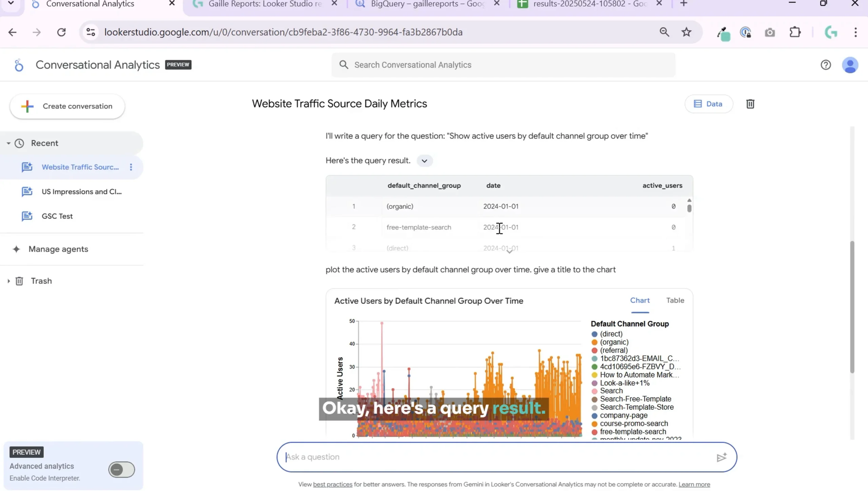Click the GSC Test conversation icon
Viewport: 868px width, 491px height.
tap(27, 216)
